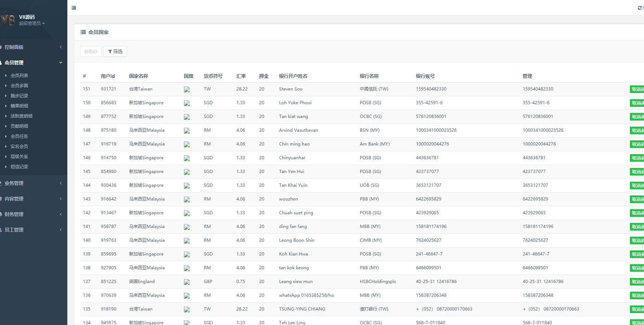Click the flag icon for Leang siew mun
Screen dimensions: 644x325
pyautogui.click(x=187, y=282)
